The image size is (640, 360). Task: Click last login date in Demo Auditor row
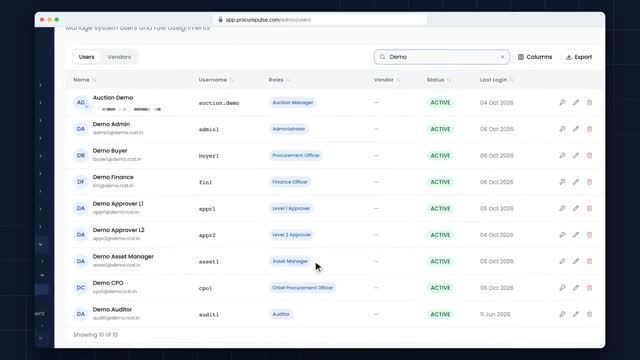click(x=495, y=314)
